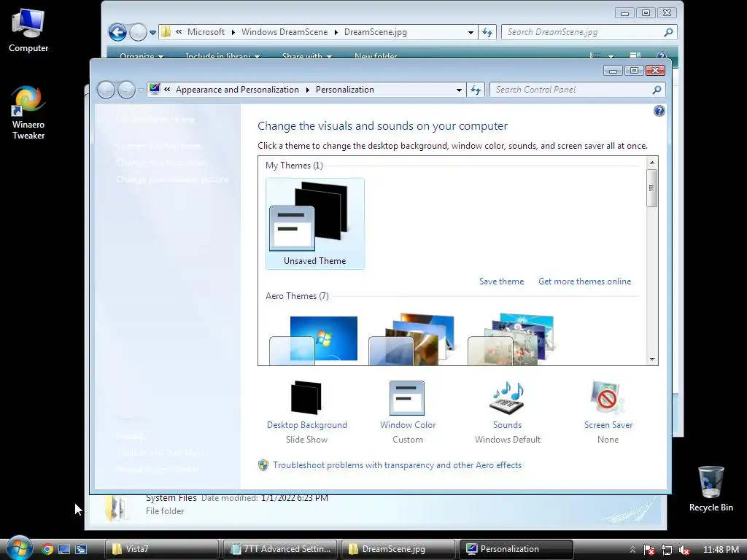
Task: Launch Chrome from the quick launch
Action: point(47,549)
